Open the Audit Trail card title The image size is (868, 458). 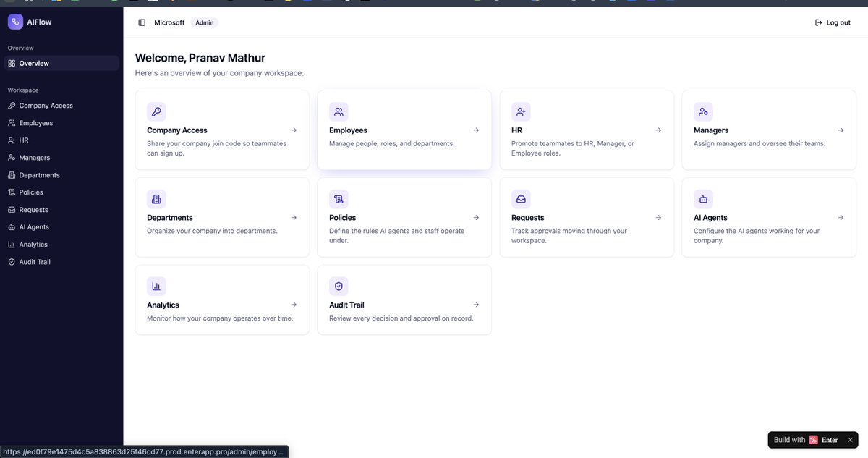(x=346, y=305)
